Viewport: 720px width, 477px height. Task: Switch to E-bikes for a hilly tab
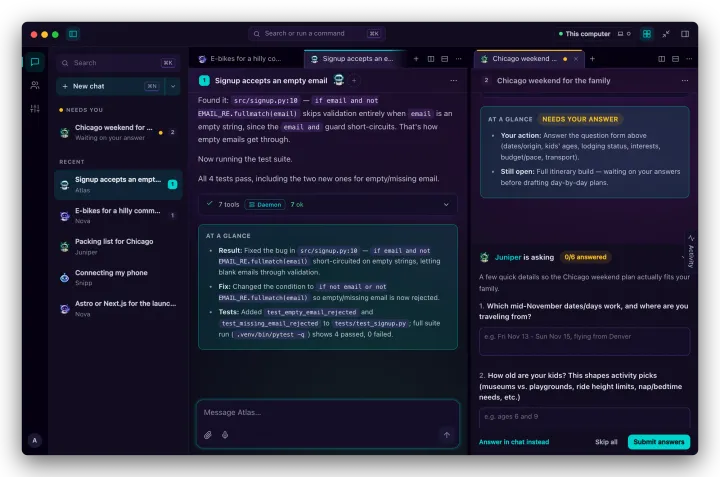(x=246, y=59)
